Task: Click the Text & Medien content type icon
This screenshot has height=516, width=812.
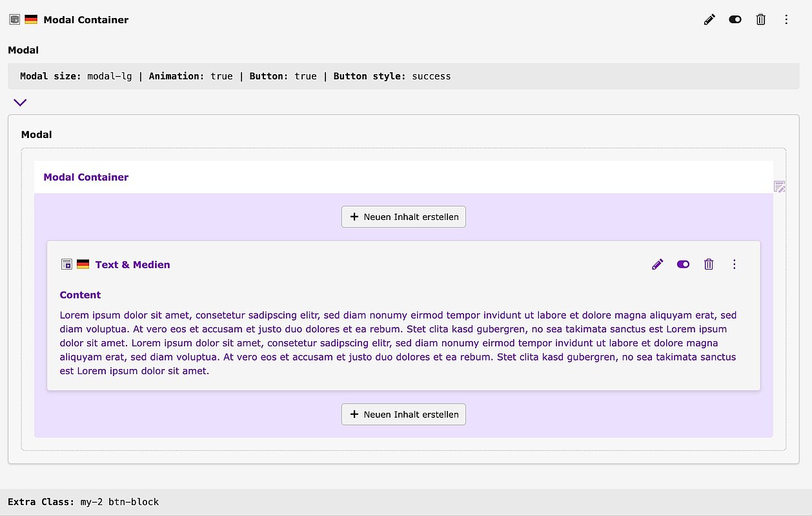Action: [x=66, y=264]
